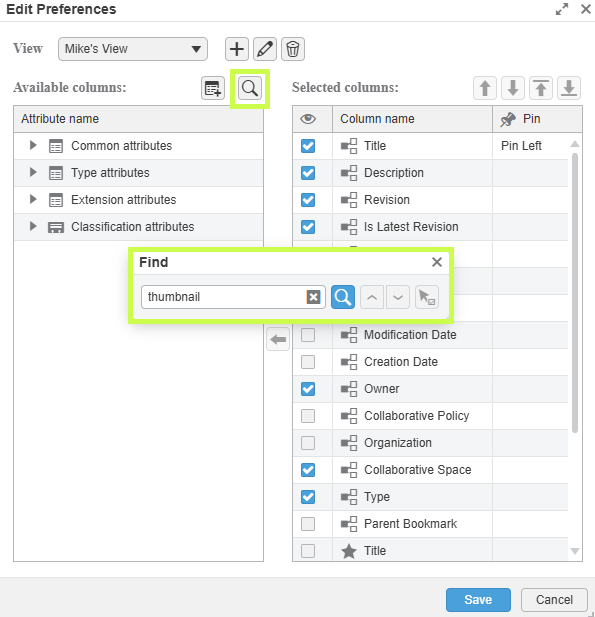Click inside the Find text field
The width and height of the screenshot is (595, 617).
[223, 297]
